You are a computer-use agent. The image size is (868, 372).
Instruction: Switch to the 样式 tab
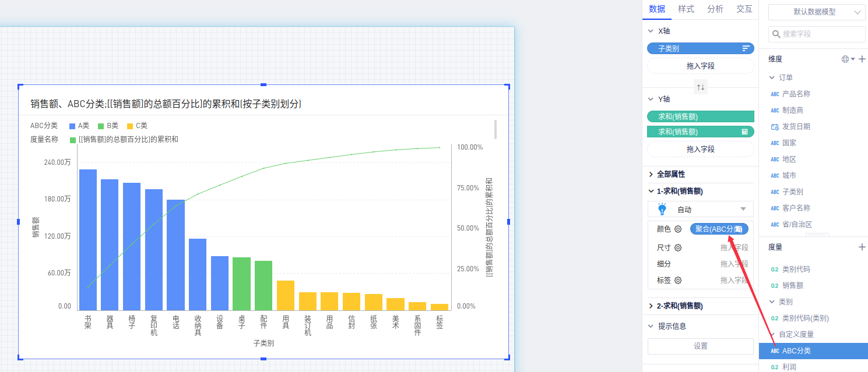(x=686, y=9)
